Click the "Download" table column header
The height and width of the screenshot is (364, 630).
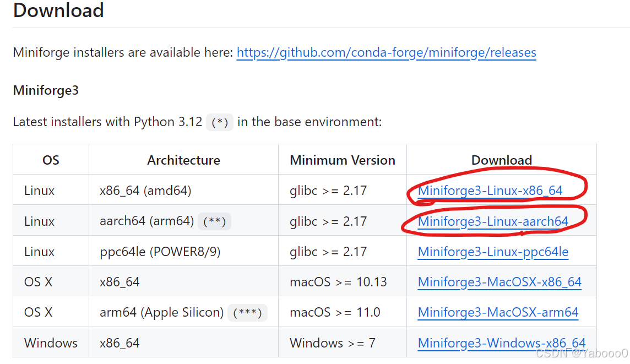pos(502,160)
